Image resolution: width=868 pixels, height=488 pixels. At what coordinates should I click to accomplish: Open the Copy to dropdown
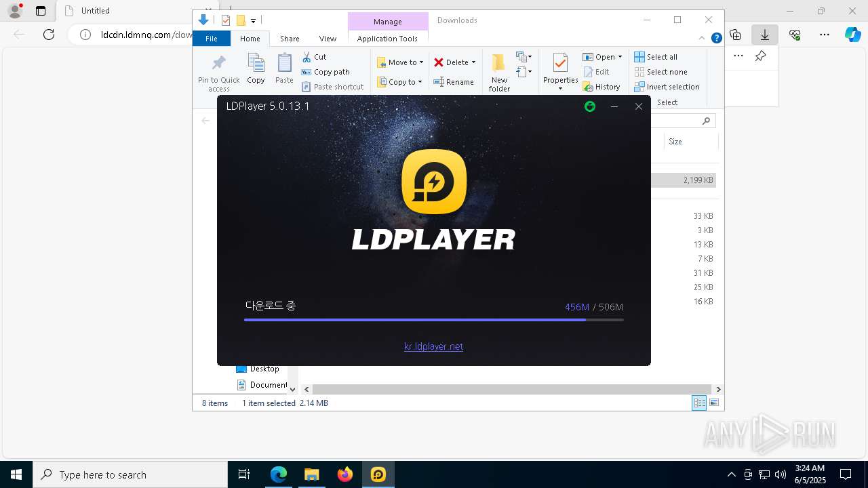click(x=399, y=82)
